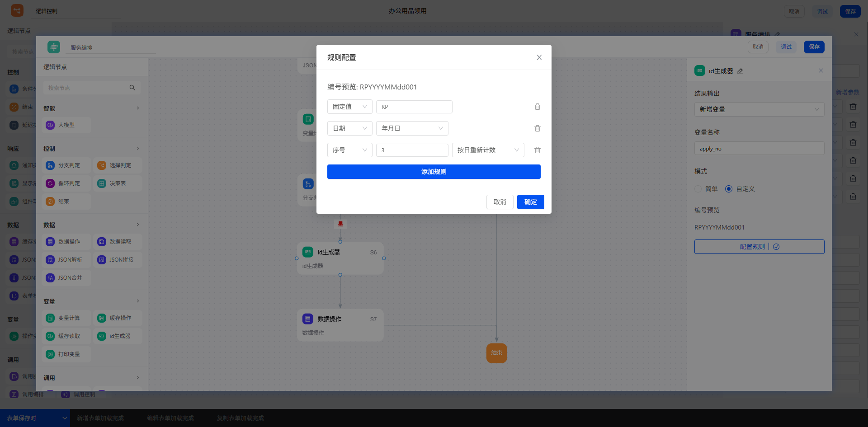The height and width of the screenshot is (427, 868).
Task: Switch to the 新增表单加载完成 tab
Action: [100, 418]
